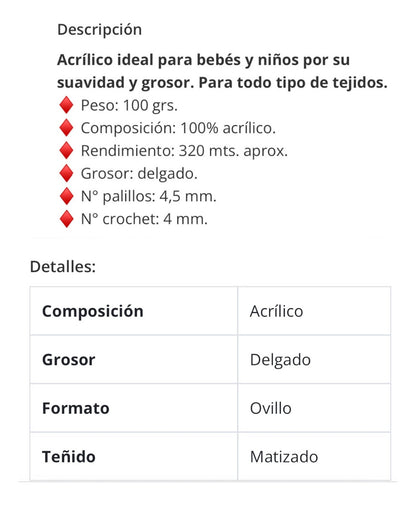The image size is (416, 505).
Task: Select the Descripción heading
Action: coord(99,30)
